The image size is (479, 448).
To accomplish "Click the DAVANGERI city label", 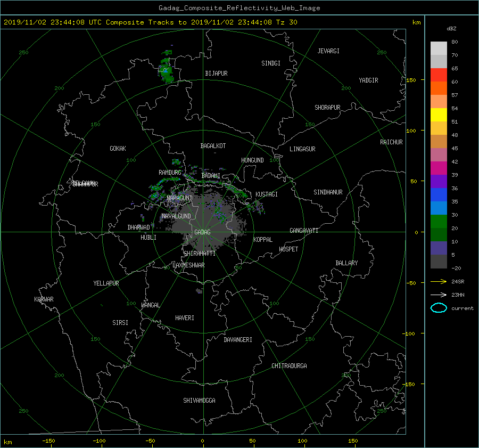I will (x=238, y=340).
